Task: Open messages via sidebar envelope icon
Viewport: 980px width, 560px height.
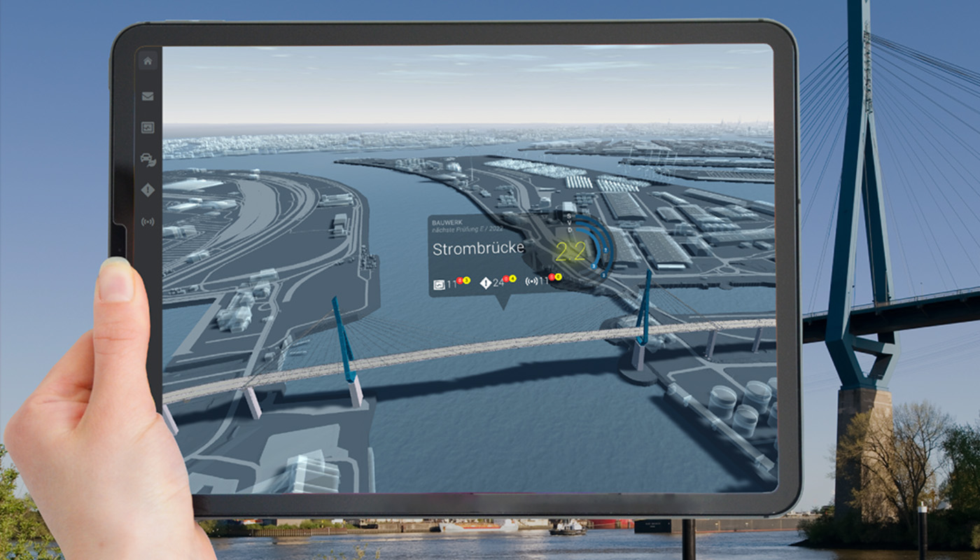Action: point(148,97)
